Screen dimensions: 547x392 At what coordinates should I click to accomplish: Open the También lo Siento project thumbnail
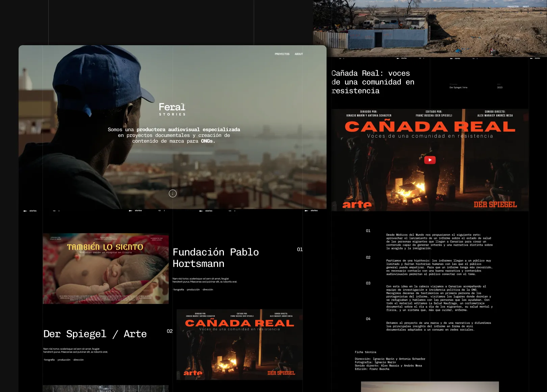click(x=105, y=269)
